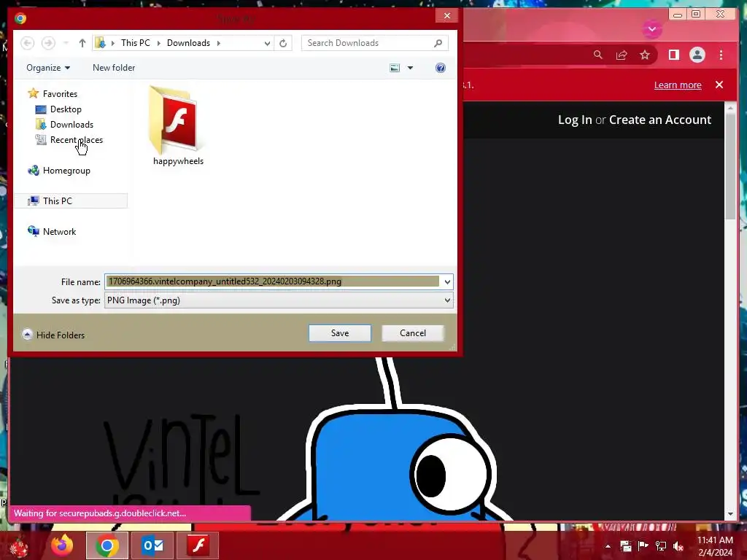Select This PC in address bar
Screen dimensions: 747x560
pyautogui.click(x=135, y=43)
